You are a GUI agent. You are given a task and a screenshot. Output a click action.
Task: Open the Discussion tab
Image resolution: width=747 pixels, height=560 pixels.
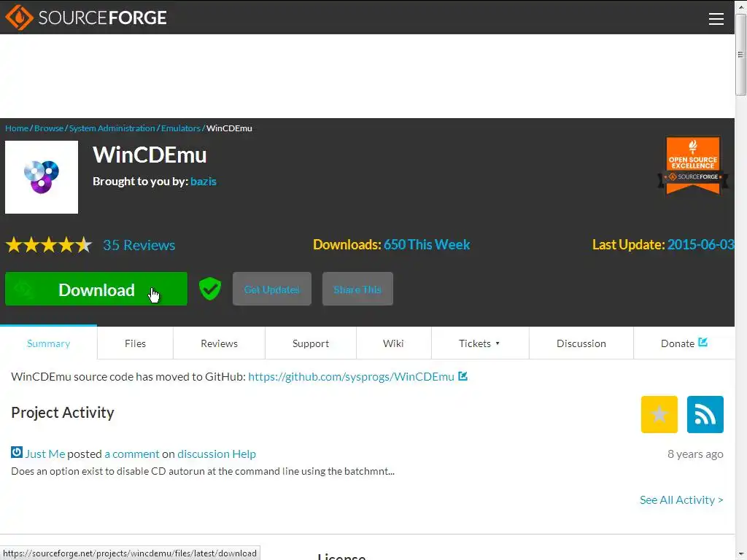(x=581, y=343)
